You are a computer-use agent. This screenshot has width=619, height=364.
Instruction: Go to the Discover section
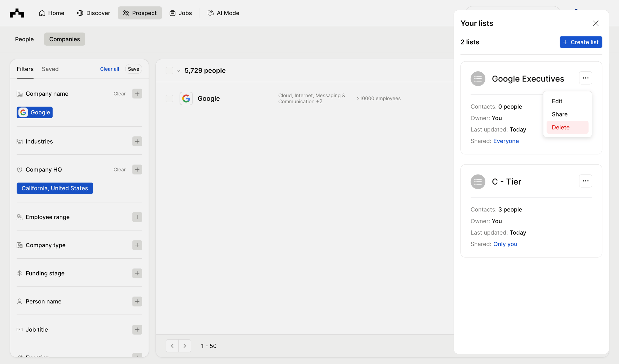coord(94,13)
